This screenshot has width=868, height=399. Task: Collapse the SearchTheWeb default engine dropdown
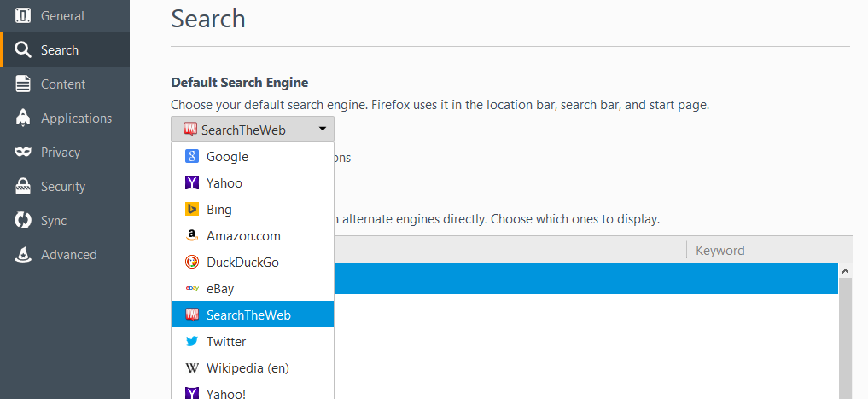tap(253, 130)
